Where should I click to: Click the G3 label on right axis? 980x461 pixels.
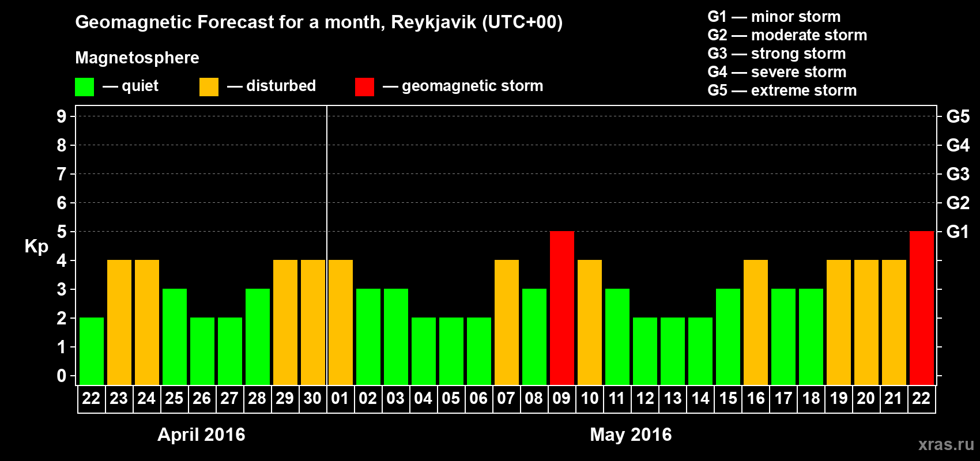click(958, 174)
